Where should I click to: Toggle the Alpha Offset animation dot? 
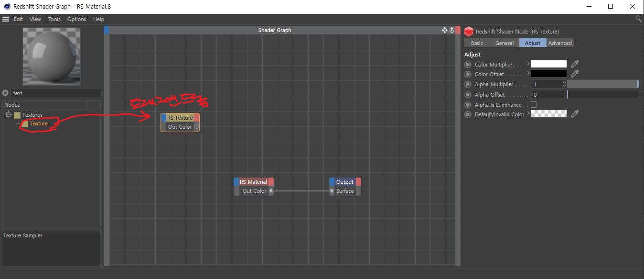[468, 95]
